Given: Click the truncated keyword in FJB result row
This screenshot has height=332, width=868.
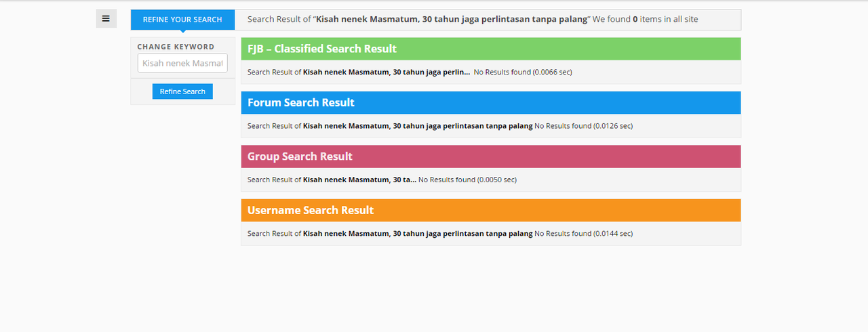Looking at the screenshot, I should 387,72.
